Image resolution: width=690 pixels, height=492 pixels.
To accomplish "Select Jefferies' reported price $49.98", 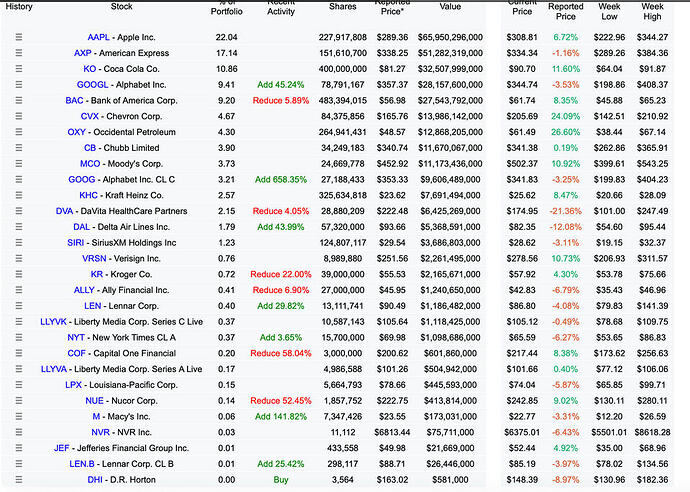I will 392,448.
